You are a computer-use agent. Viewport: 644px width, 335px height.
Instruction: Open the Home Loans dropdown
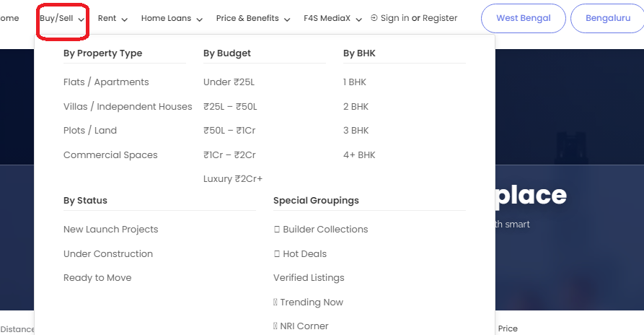coord(172,19)
